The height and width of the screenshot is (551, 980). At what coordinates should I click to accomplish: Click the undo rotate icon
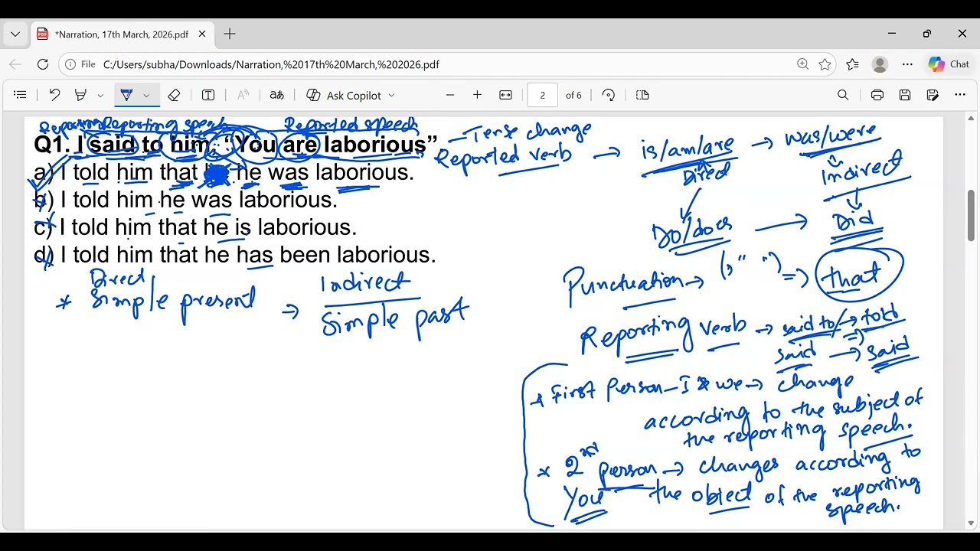coord(54,95)
